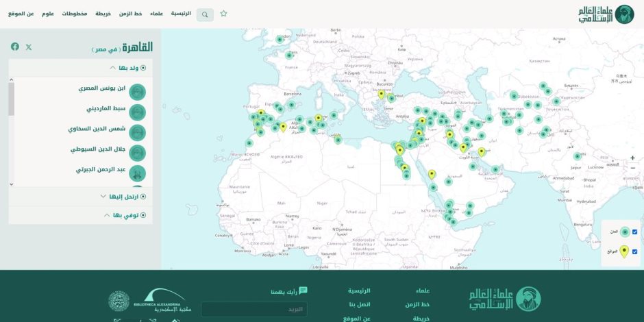Open scholar شمس الدين السخاوي
The image size is (644, 322).
coord(97,129)
